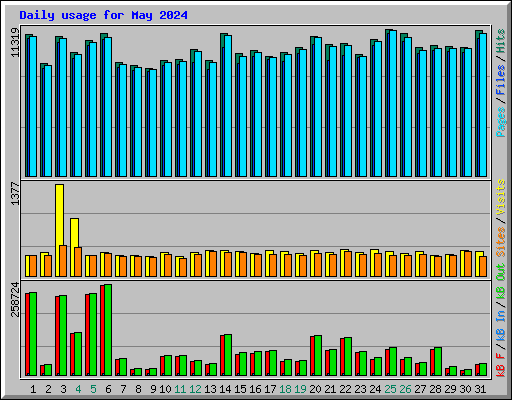Click day 14 on the x-axis
This screenshot has height=400, width=512.
click(225, 389)
